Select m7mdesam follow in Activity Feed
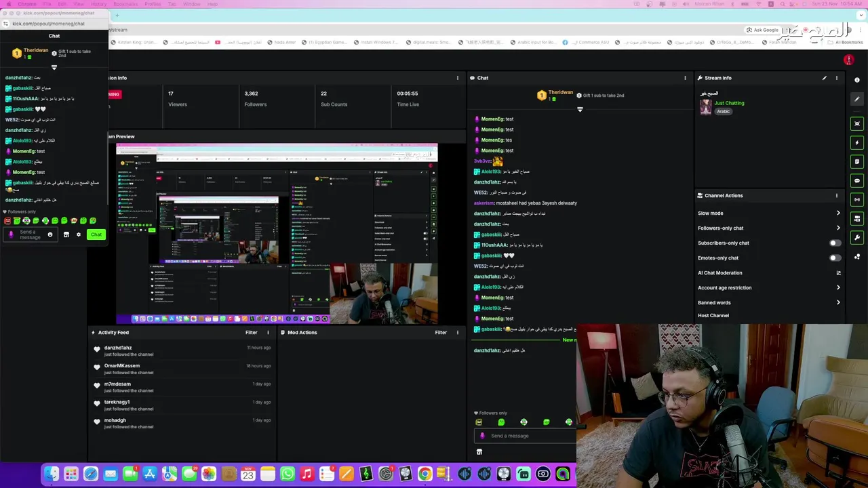This screenshot has height=488, width=868. pos(183,388)
